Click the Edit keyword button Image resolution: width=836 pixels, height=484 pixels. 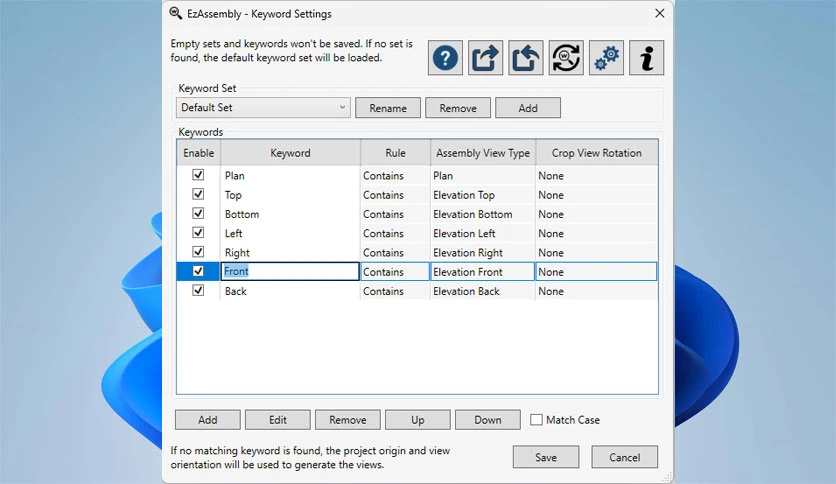click(x=278, y=420)
